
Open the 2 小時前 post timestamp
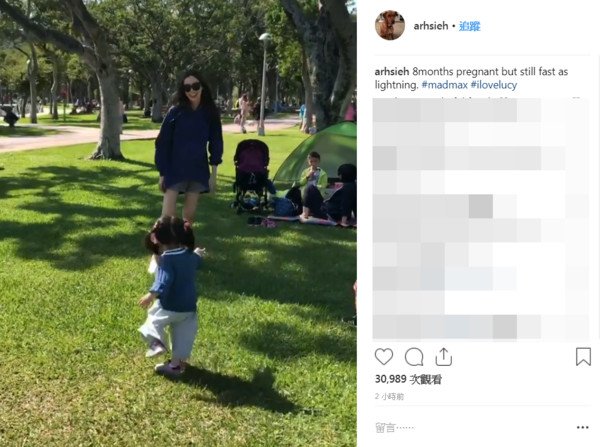tap(389, 396)
